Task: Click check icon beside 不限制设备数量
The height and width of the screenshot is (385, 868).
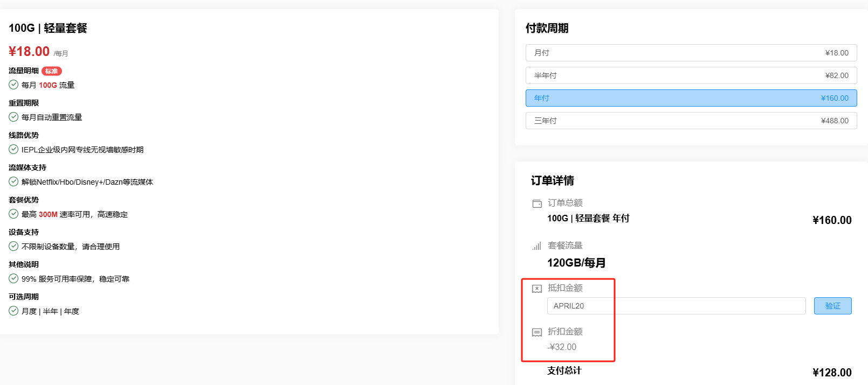Action: click(x=13, y=246)
